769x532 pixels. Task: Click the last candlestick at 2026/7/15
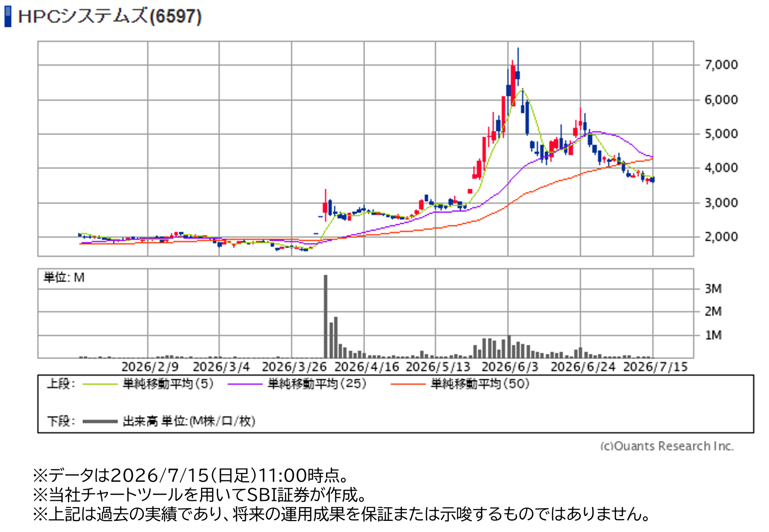click(x=652, y=180)
